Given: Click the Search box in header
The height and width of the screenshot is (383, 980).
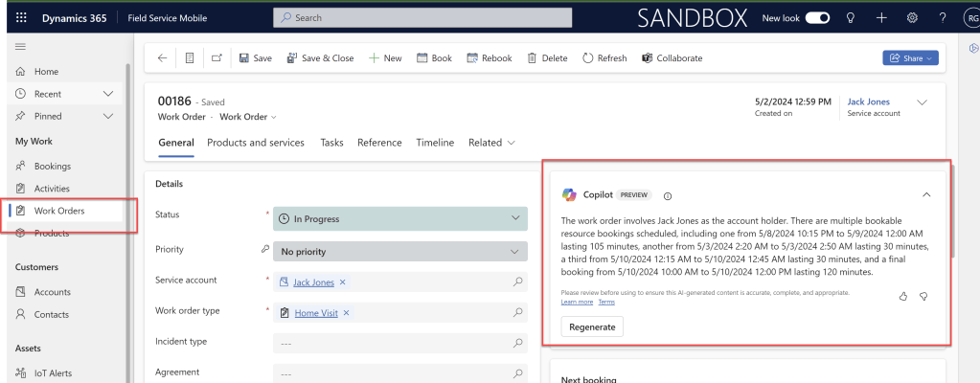Looking at the screenshot, I should [x=422, y=17].
